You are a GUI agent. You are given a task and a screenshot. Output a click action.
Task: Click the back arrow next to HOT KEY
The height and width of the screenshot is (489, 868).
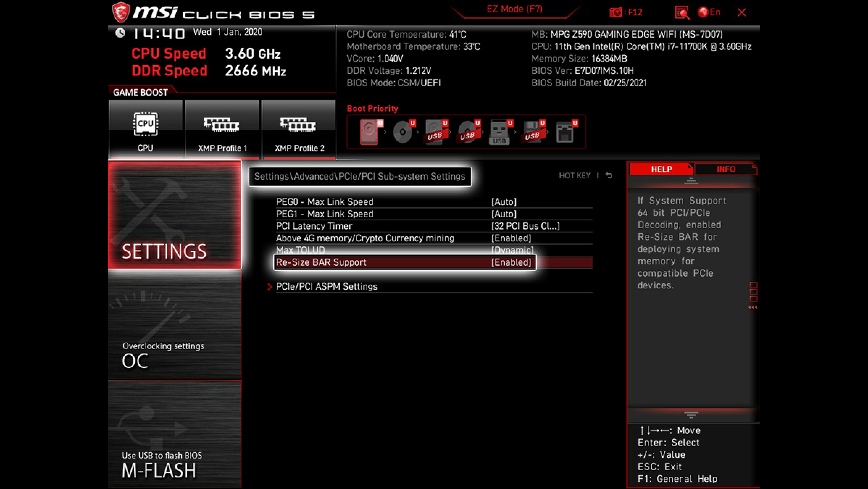click(x=609, y=176)
